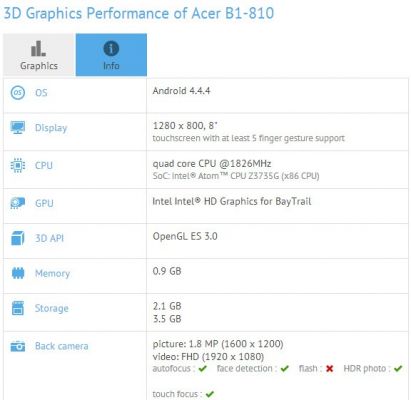Click the touch focus checkmark
Image resolution: width=411 pixels, height=400 pixels.
(210, 394)
